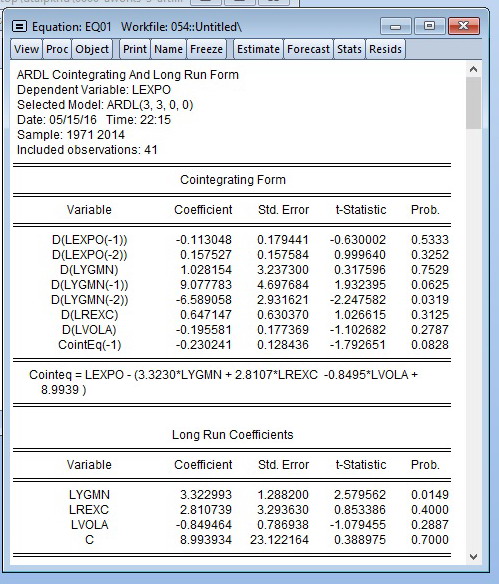Click the standard error value 23.122164
This screenshot has width=499, height=584.
279,540
